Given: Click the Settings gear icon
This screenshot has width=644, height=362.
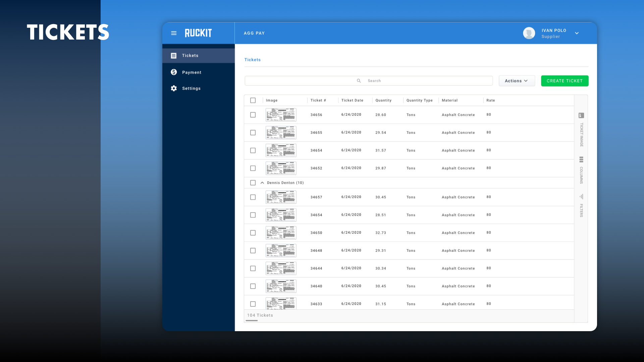Looking at the screenshot, I should click(x=174, y=88).
